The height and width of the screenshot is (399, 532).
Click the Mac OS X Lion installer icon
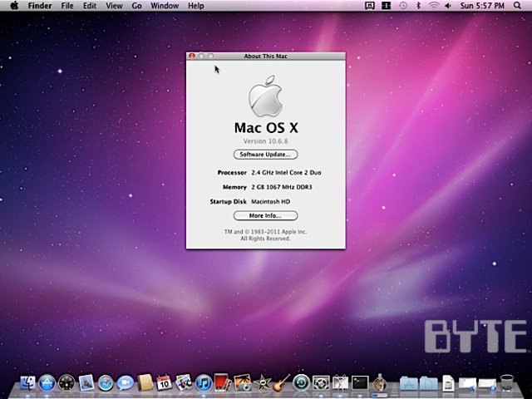[379, 383]
